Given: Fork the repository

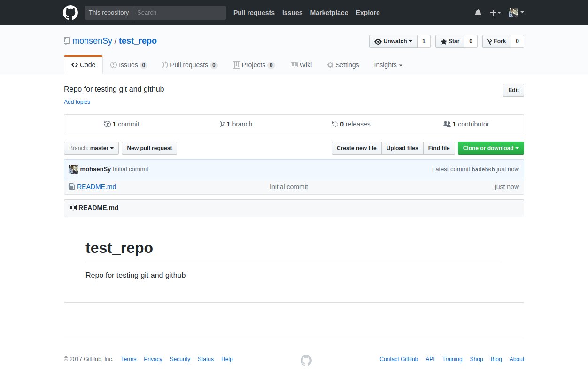Looking at the screenshot, I should coord(496,41).
